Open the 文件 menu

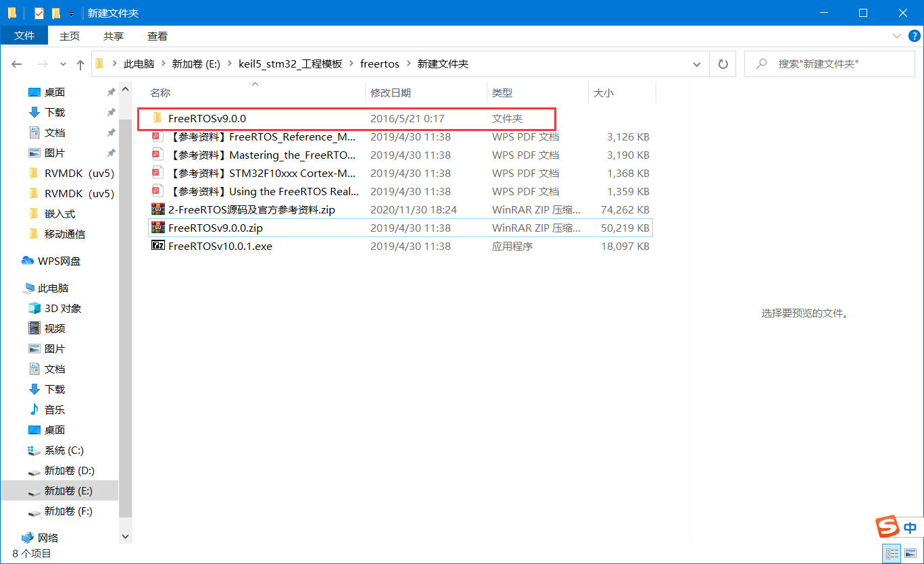click(x=24, y=36)
